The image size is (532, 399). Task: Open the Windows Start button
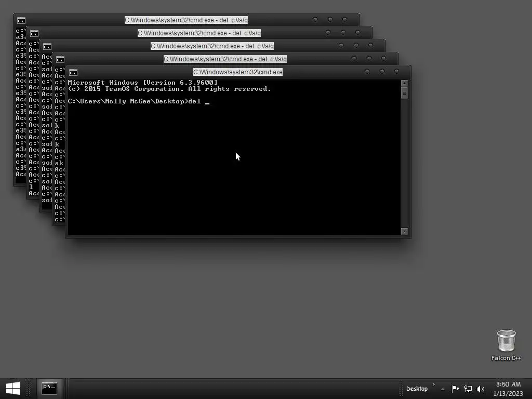(x=13, y=389)
